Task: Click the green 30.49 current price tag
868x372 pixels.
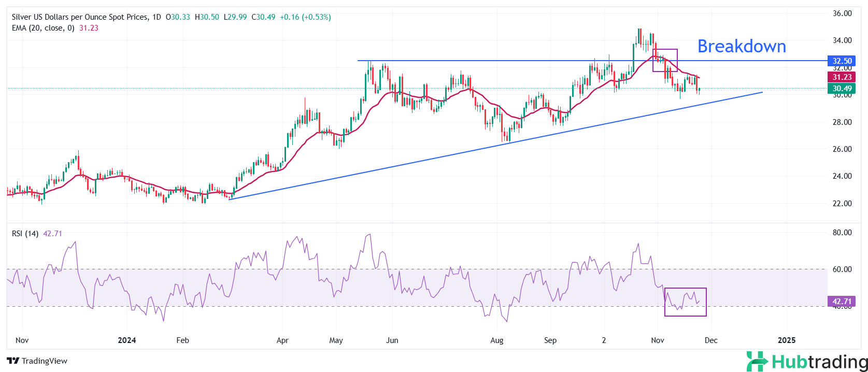Action: pyautogui.click(x=842, y=89)
